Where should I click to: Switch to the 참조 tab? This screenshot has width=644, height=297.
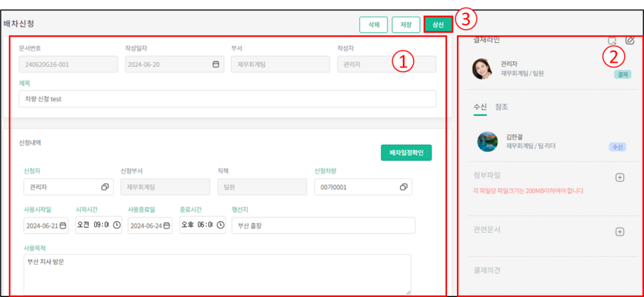(x=502, y=107)
